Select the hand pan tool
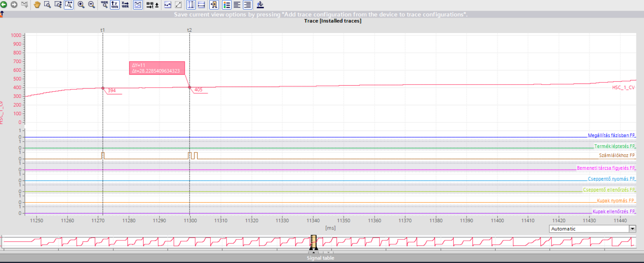This screenshot has width=644, height=263. point(37,5)
